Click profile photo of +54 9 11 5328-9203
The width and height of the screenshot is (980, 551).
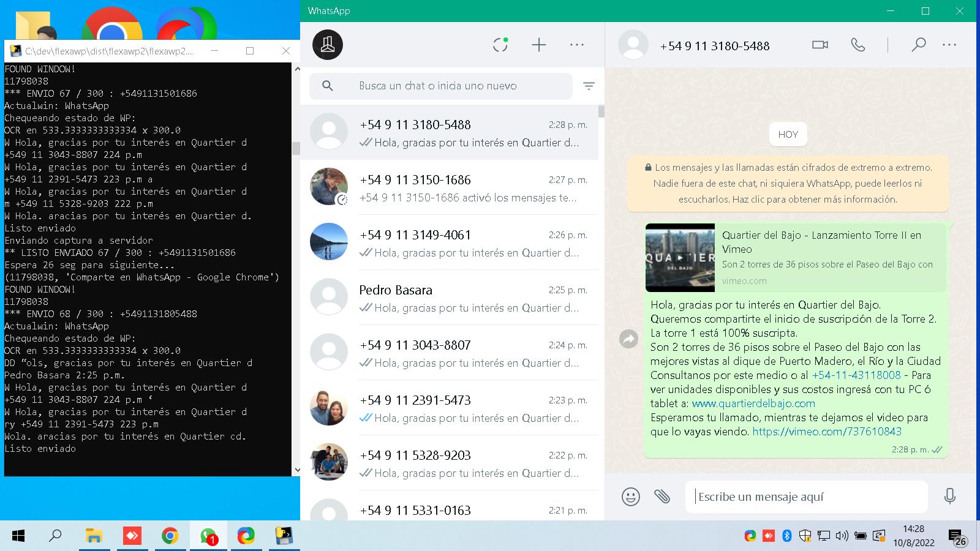pyautogui.click(x=329, y=462)
